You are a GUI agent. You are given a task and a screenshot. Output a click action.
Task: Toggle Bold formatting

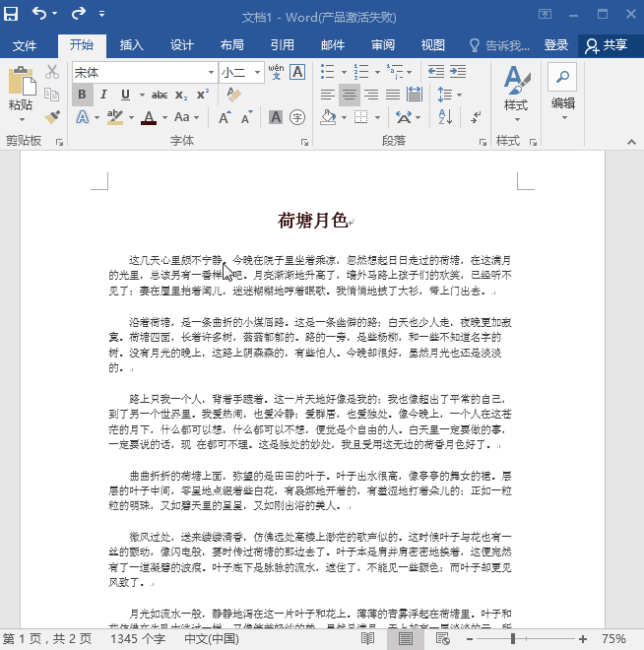pyautogui.click(x=82, y=95)
